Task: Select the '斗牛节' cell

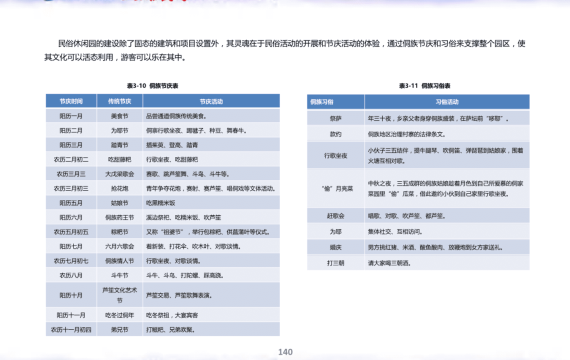Action: point(120,275)
